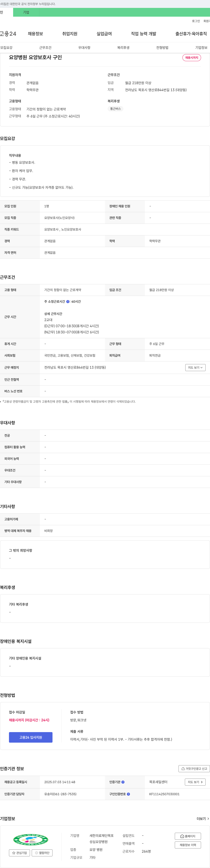Click the help icon beside 인증기관
Viewport: 210px width, 868px height.
point(123,782)
